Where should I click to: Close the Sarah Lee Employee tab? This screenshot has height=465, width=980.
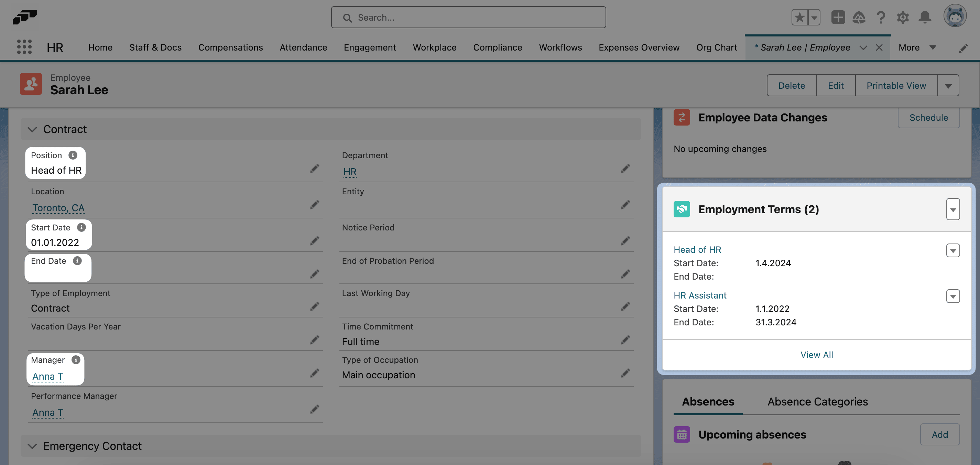pos(879,47)
